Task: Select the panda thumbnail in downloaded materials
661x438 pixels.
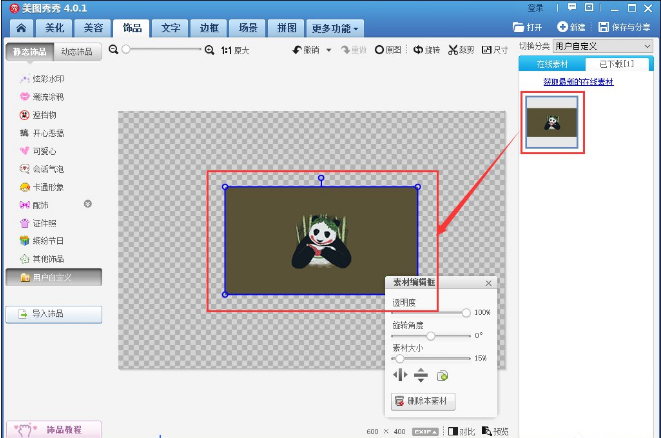Action: pos(552,122)
